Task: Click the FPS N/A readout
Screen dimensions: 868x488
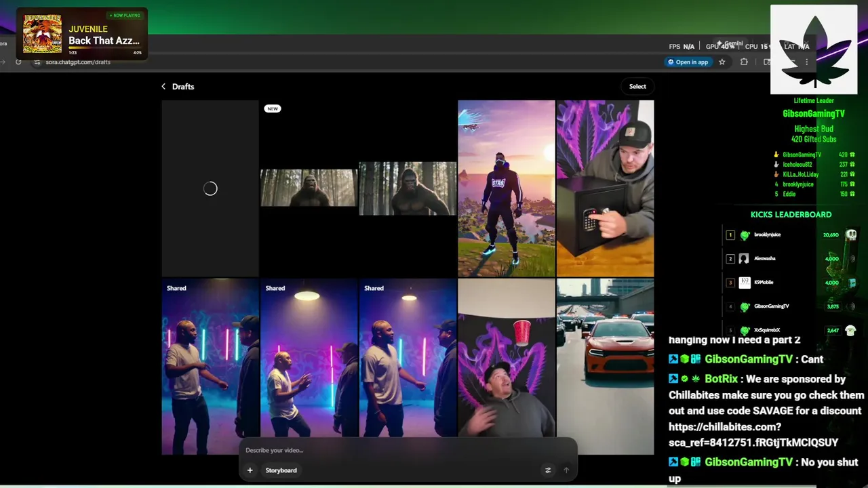Action: tap(682, 47)
